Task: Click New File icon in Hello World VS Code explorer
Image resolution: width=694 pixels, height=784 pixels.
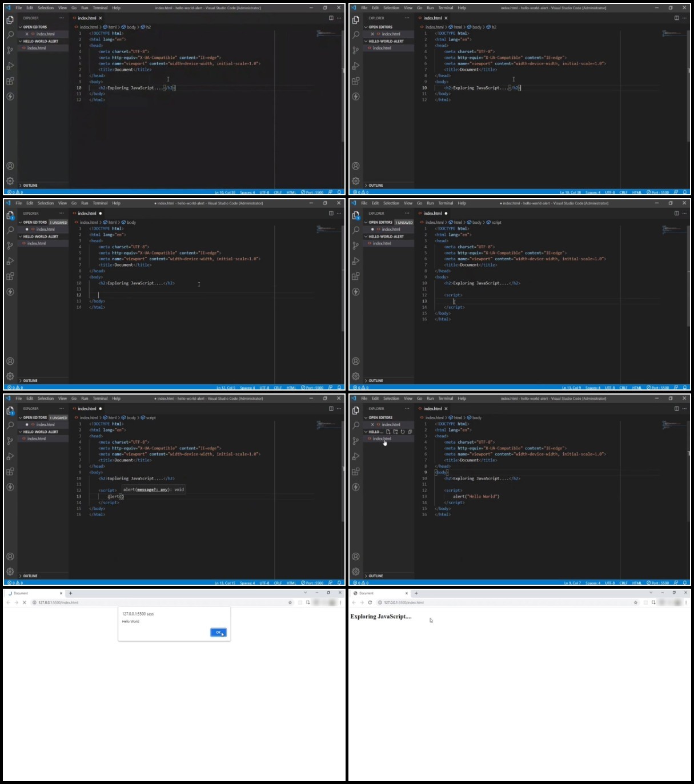Action: (388, 432)
